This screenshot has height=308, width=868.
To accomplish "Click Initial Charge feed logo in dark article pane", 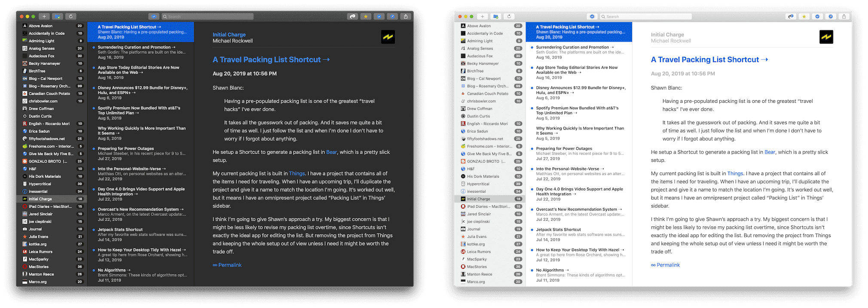I will [x=388, y=37].
